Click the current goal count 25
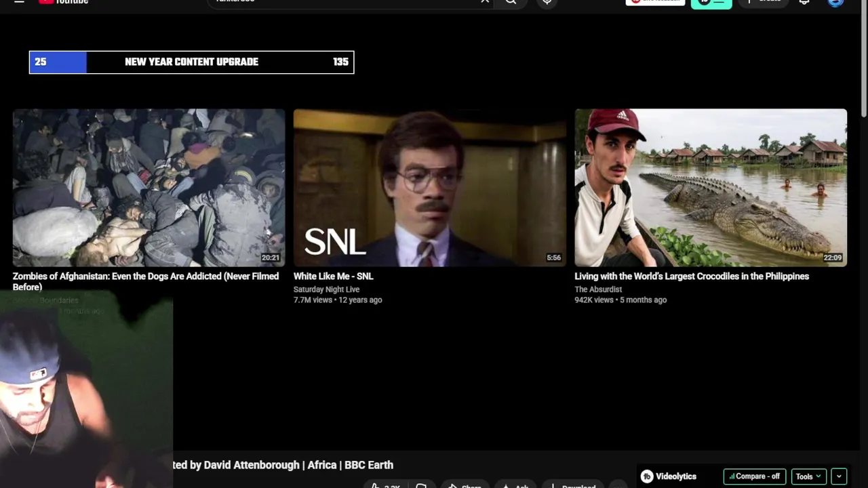This screenshot has height=488, width=868. coord(41,62)
